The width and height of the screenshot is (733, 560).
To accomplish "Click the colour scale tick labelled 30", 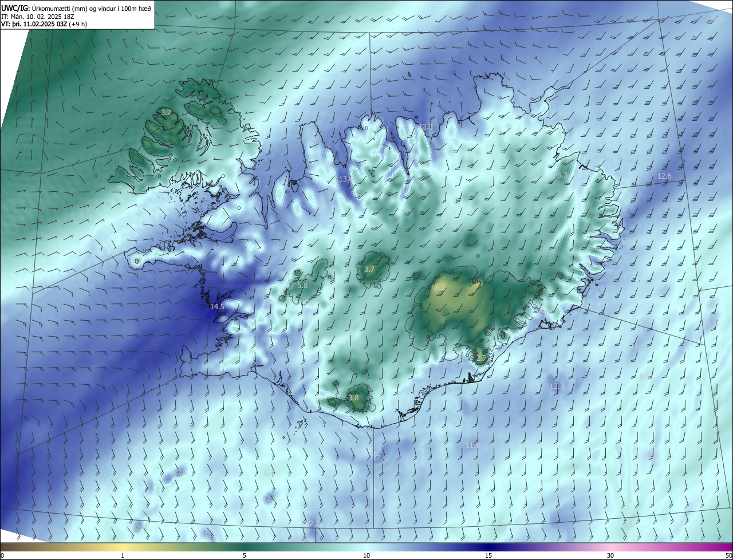I will click(x=610, y=556).
